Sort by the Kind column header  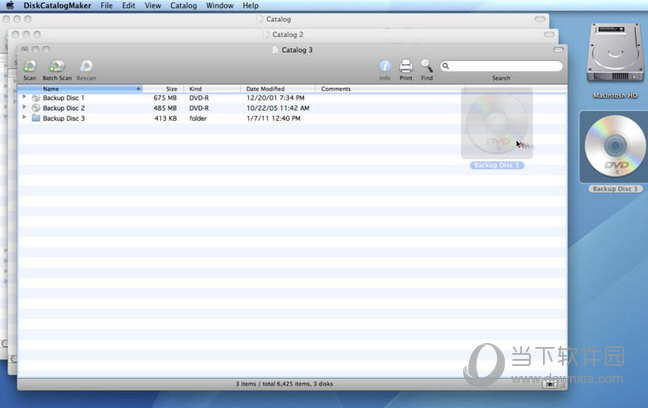[212, 89]
